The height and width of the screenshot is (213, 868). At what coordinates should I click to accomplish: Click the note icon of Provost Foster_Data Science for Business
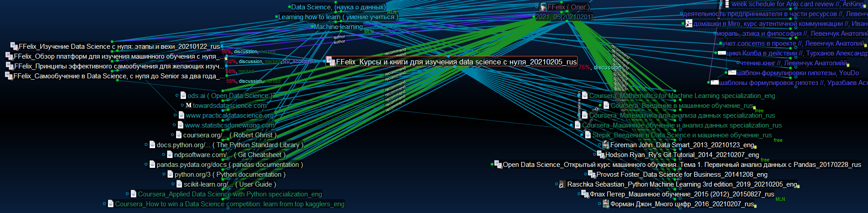(x=592, y=174)
